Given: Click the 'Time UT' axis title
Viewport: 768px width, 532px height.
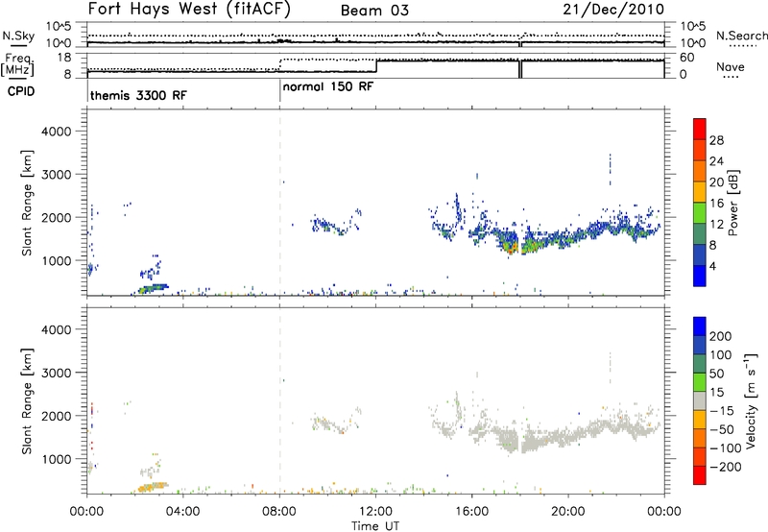Looking at the screenshot, I should click(x=375, y=526).
